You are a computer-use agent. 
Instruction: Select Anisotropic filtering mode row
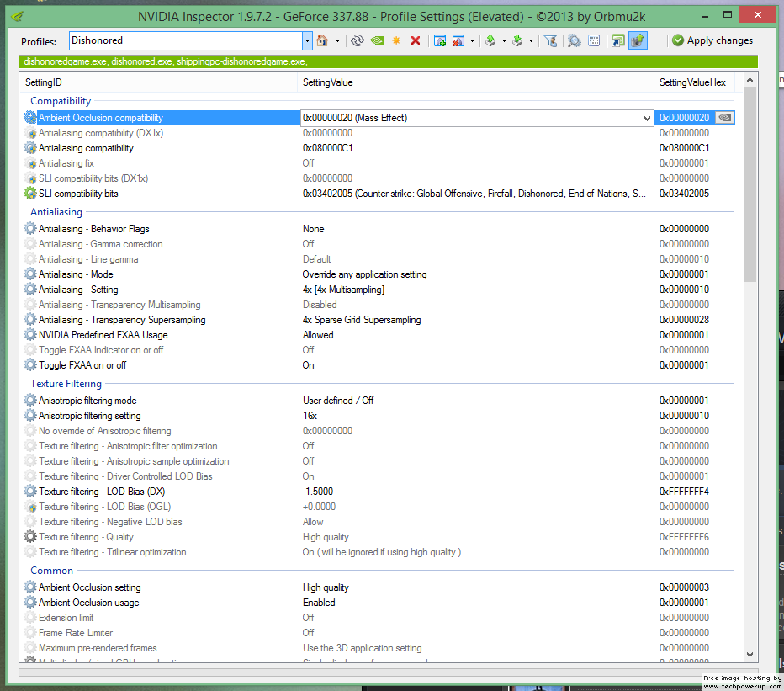pos(379,401)
